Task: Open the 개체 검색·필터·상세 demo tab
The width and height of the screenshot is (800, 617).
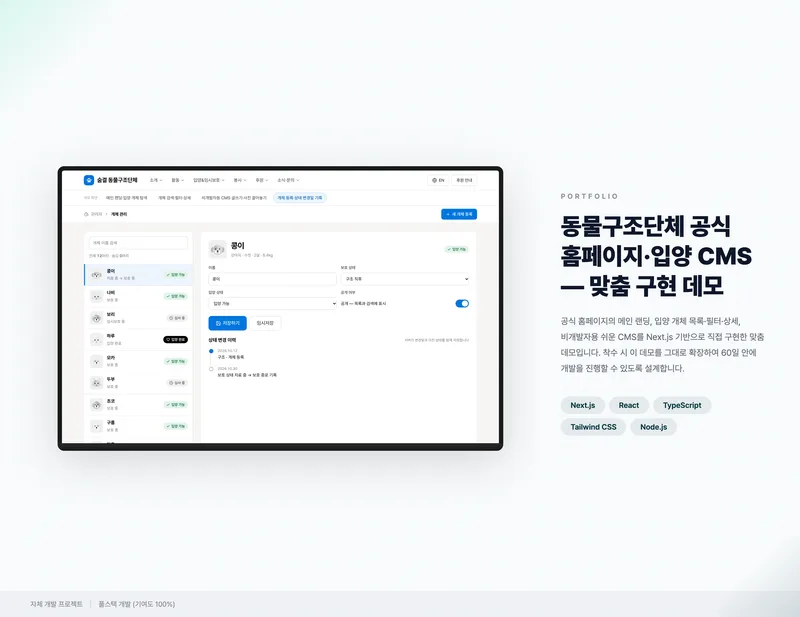Action: point(174,198)
